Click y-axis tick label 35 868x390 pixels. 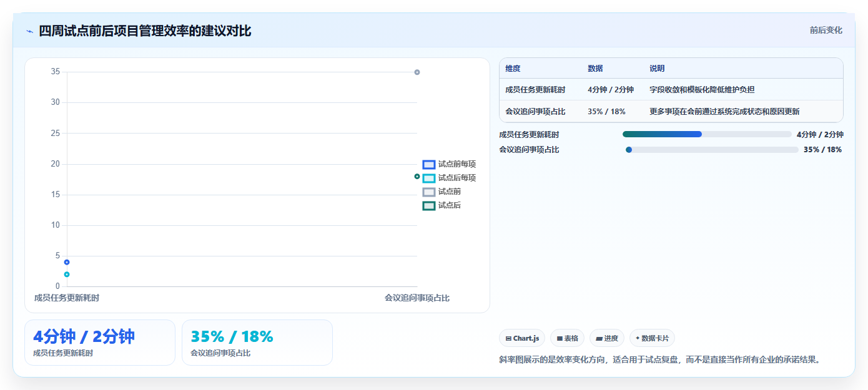point(56,72)
